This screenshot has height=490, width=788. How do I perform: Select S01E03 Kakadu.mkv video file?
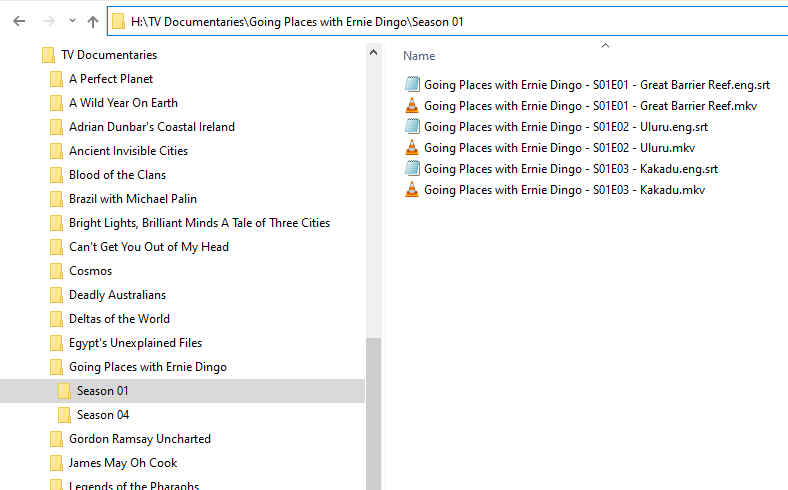tap(564, 190)
